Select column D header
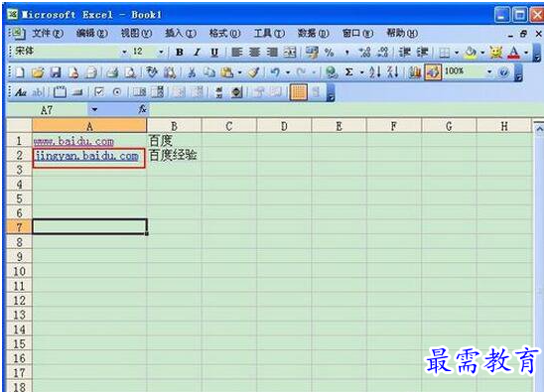 284,126
